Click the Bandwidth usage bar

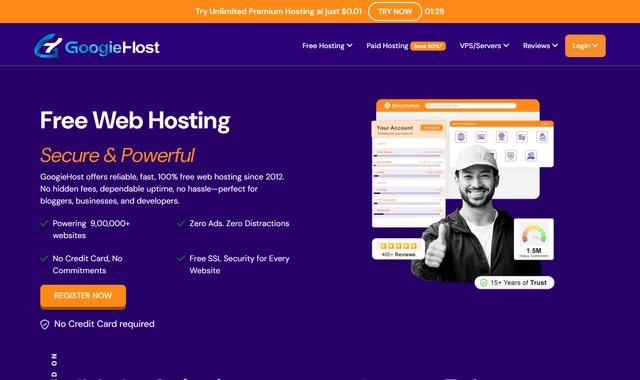click(408, 165)
